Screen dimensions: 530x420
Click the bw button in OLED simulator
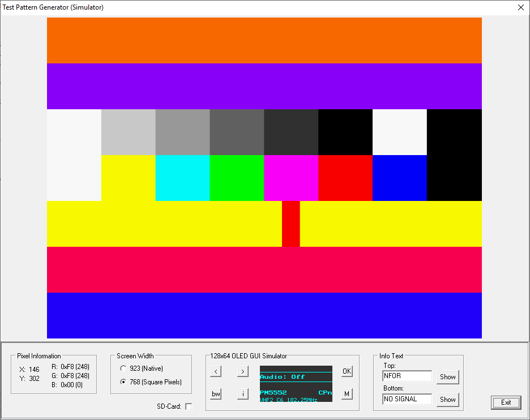click(216, 394)
